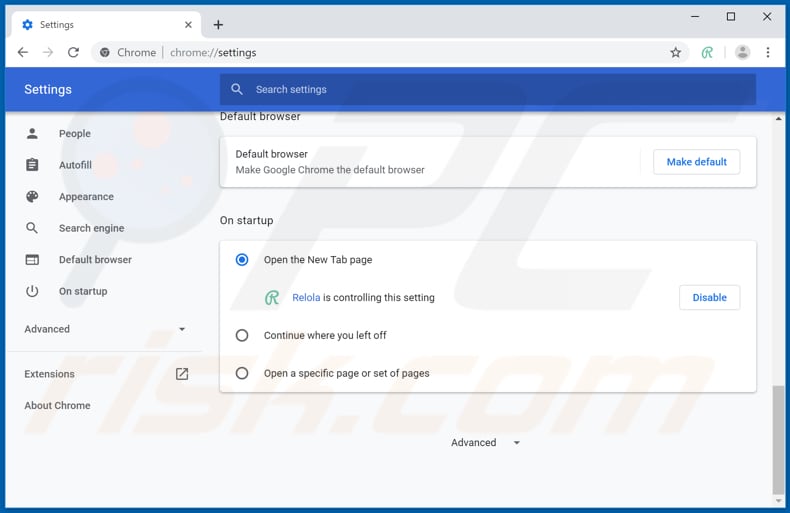Click the gear favicon on the Settings tab
Image resolution: width=790 pixels, height=513 pixels.
[28, 25]
